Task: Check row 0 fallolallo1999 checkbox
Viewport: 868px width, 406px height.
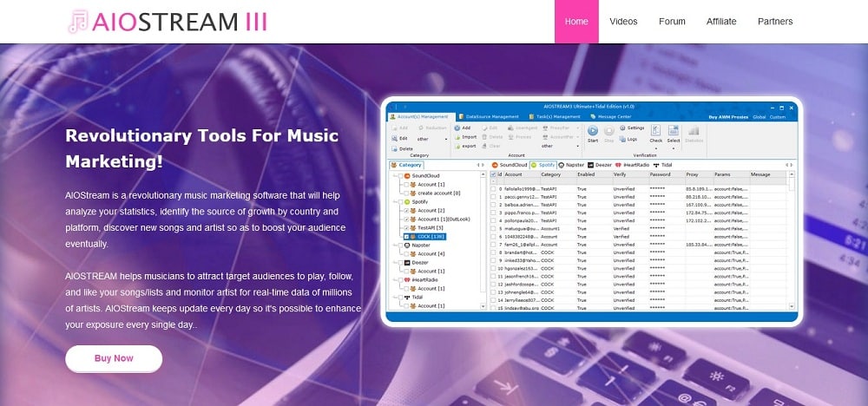Action: point(493,188)
